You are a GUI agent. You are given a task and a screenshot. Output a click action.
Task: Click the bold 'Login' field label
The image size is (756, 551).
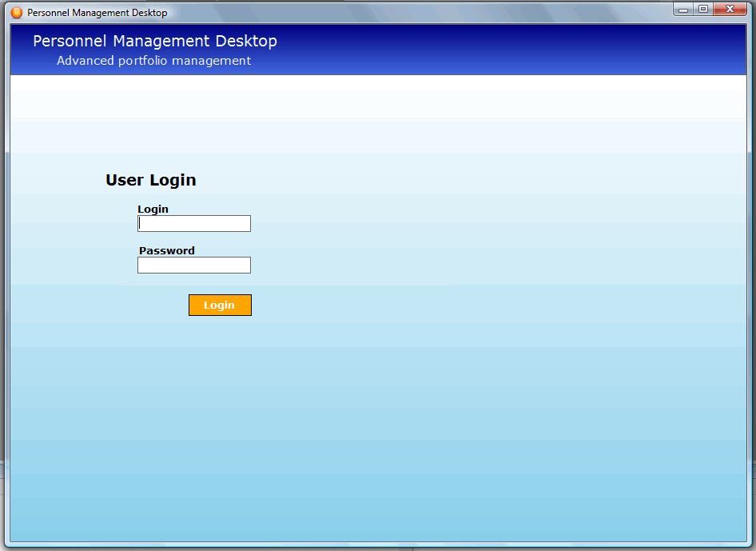153,210
